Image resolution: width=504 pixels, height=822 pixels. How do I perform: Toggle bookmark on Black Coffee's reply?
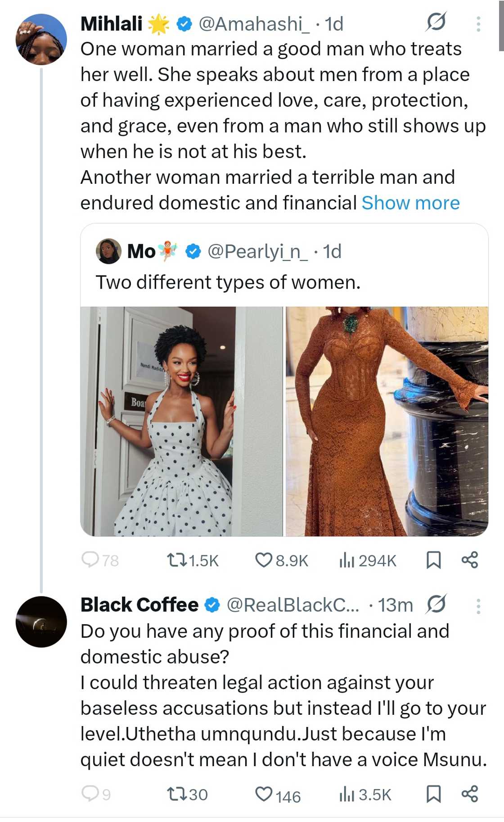[x=433, y=793]
